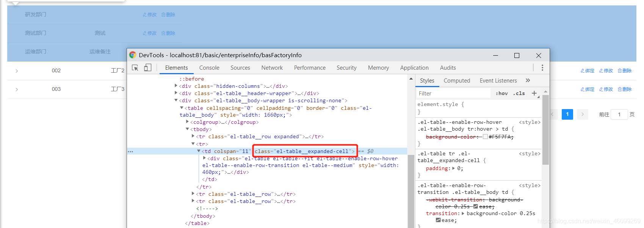Screen dimensions: 644x228
Task: Show more Styles pane tabs via the chevron
Action: pyautogui.click(x=528, y=80)
